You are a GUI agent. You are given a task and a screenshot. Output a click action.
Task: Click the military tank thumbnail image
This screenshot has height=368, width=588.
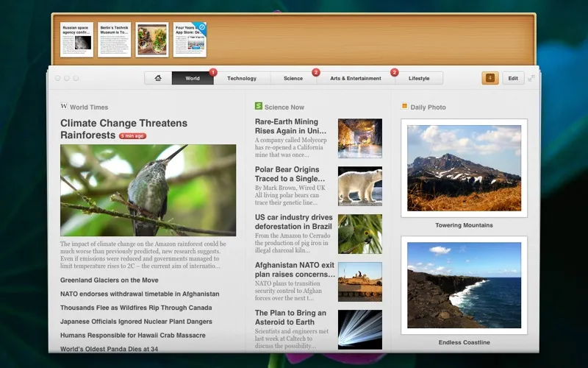pyautogui.click(x=360, y=282)
